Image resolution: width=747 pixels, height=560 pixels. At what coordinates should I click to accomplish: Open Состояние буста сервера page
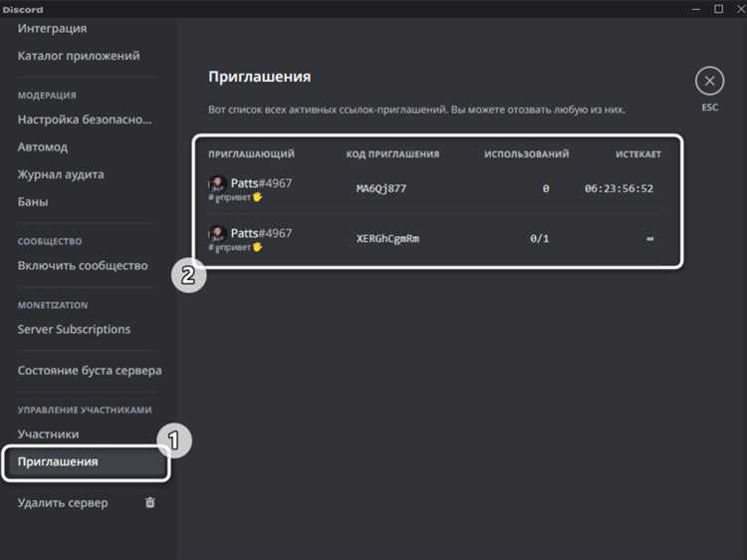(90, 371)
